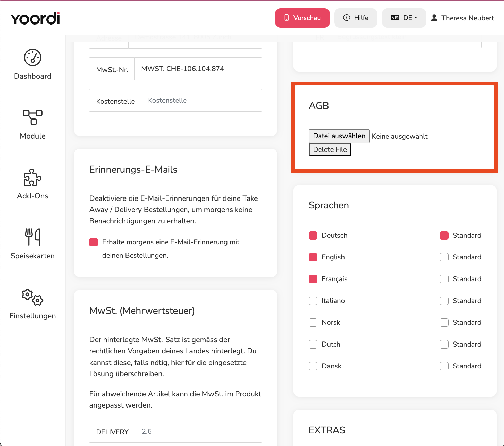
Task: Click into the Kostenstelle input field
Action: (x=201, y=100)
